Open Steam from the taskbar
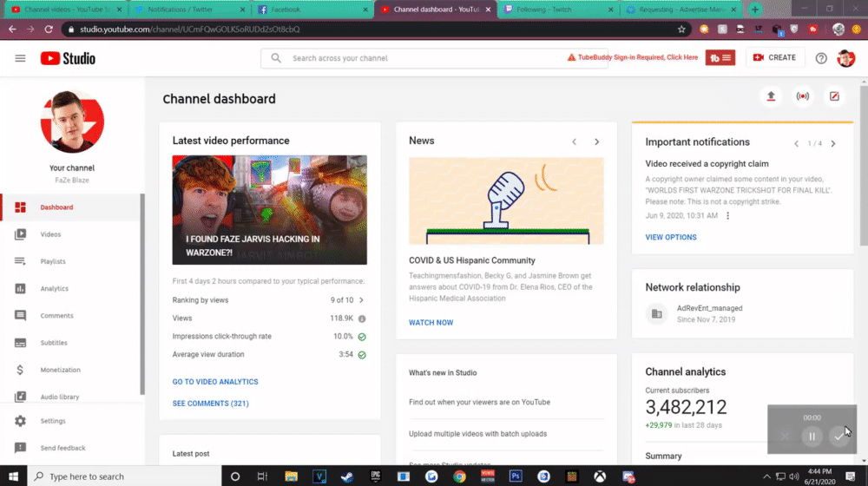Screen dimensions: 868x486 (347, 476)
